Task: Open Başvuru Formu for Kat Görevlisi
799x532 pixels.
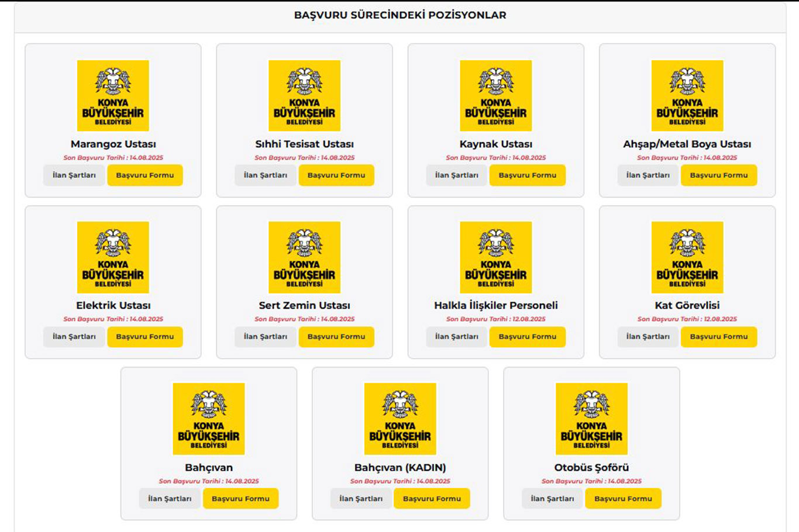Action: [x=719, y=337]
